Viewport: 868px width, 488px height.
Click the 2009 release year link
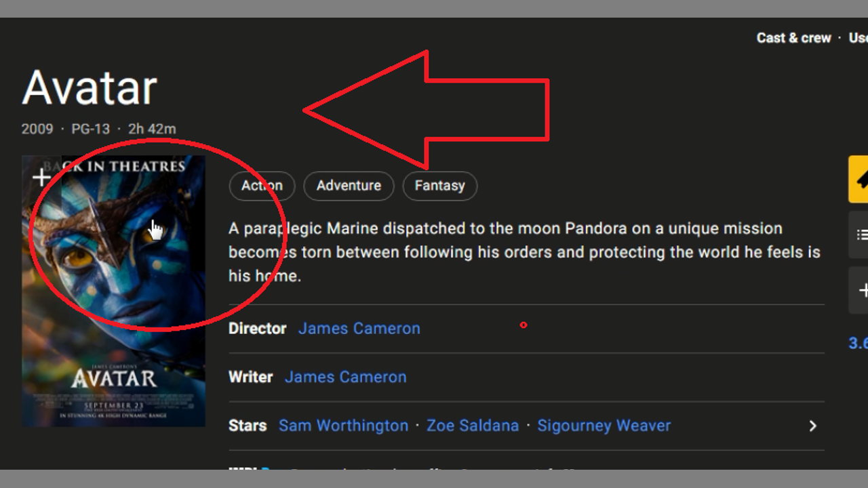click(37, 129)
